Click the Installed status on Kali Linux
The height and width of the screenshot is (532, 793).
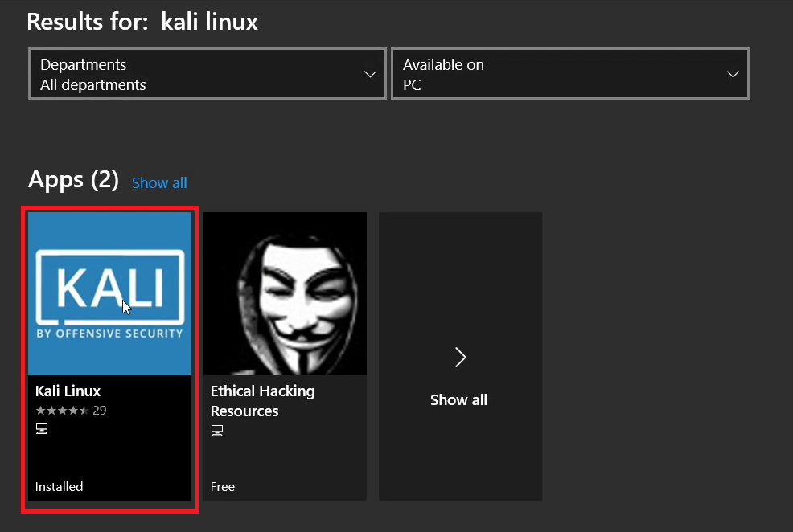tap(60, 486)
